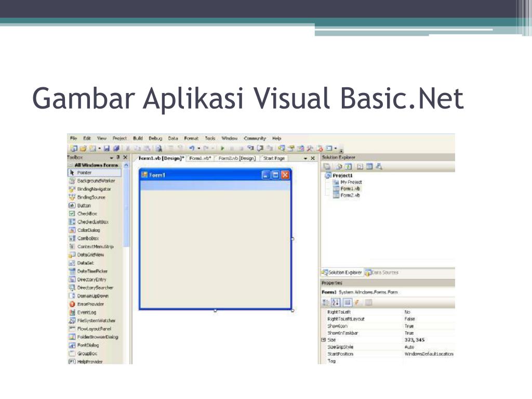Click the StartPosition value WindowsDefaultLocation
532x399 pixels.
point(429,354)
